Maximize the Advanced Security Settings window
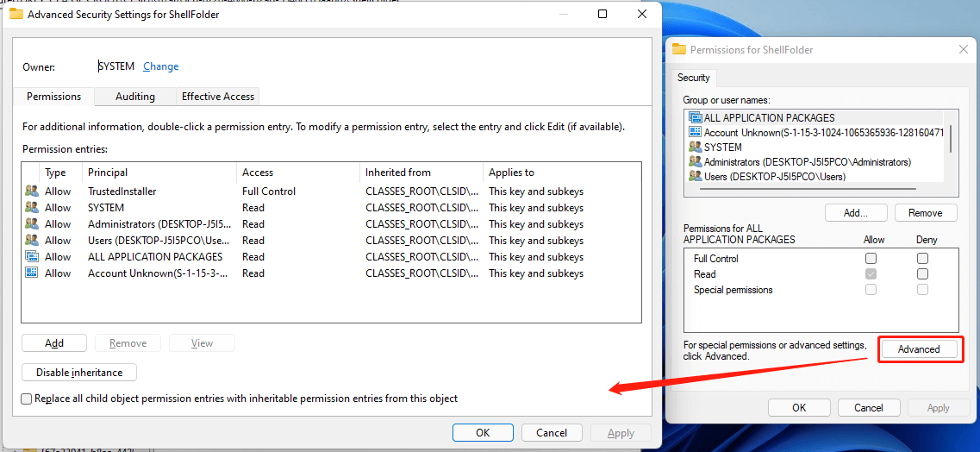980x452 pixels. [602, 14]
